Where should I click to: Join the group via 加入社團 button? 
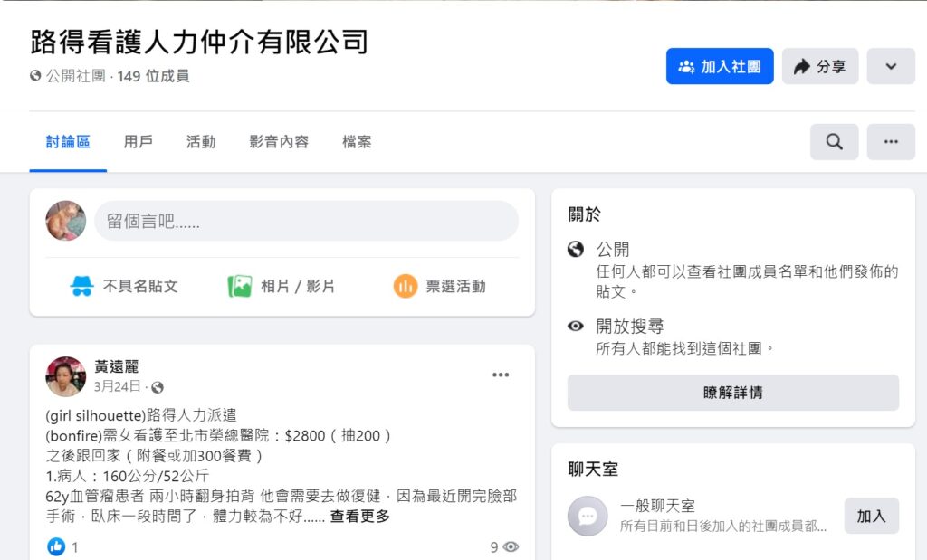(x=720, y=66)
